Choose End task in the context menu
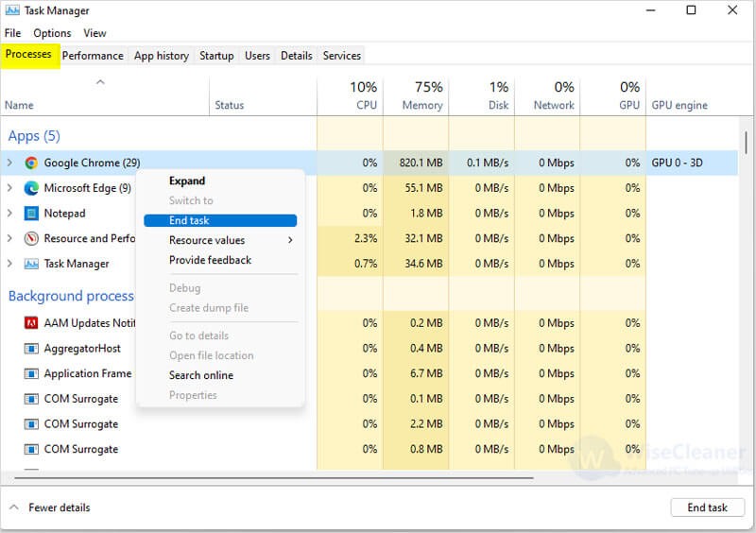This screenshot has height=533, width=756. [220, 220]
